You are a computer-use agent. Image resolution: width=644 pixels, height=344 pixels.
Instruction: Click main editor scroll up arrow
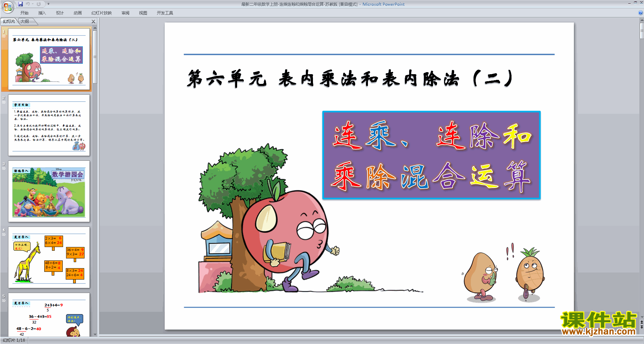pyautogui.click(x=642, y=20)
